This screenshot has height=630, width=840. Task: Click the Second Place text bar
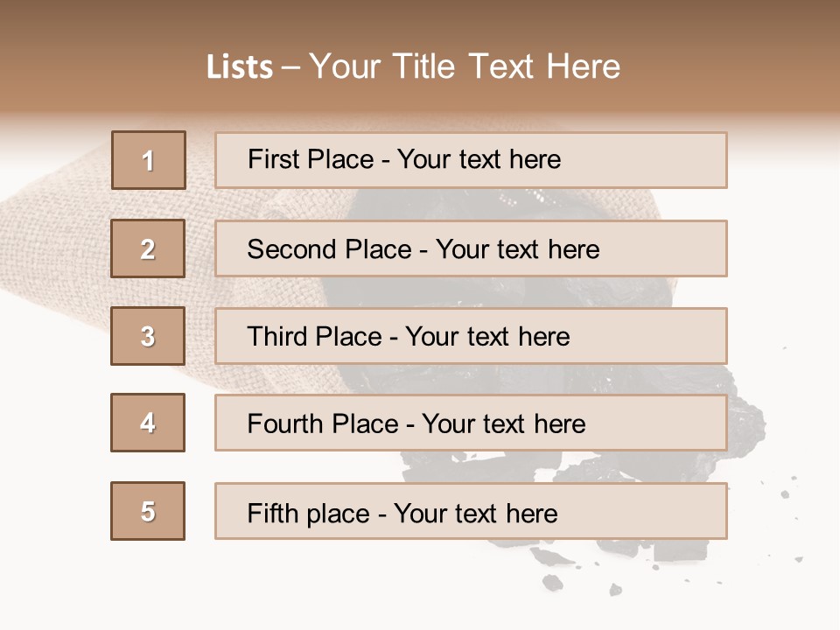coord(471,248)
